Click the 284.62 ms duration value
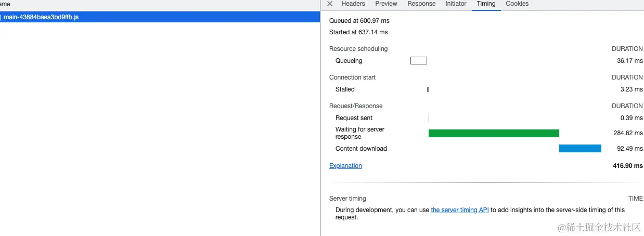Screen dimensions: 644x236 coord(628,133)
